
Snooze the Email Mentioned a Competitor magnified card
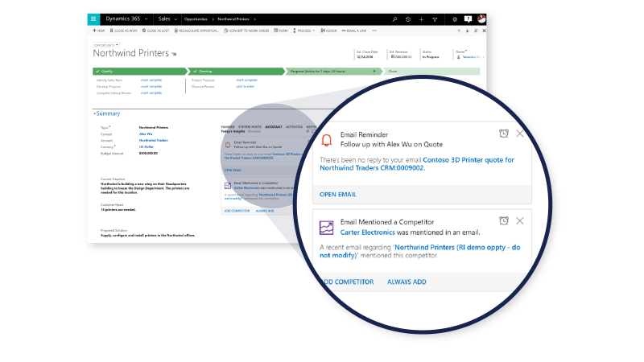point(504,220)
